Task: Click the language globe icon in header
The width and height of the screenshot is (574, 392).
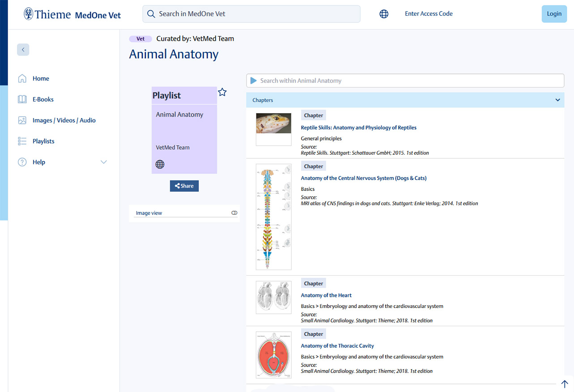Action: pos(384,14)
